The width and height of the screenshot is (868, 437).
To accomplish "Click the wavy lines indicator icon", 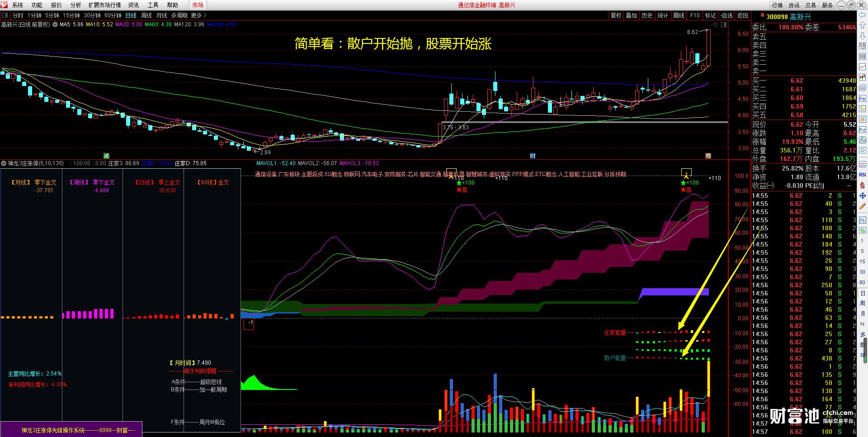I will (862, 164).
